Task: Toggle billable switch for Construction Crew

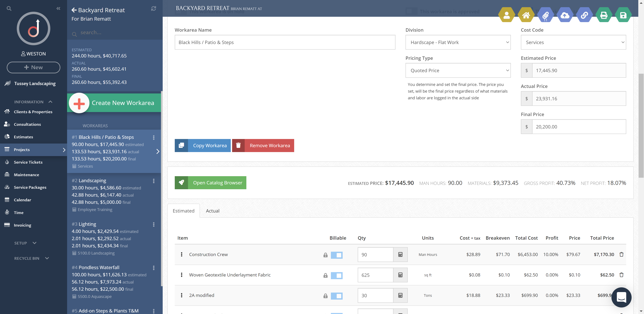Action: pyautogui.click(x=336, y=255)
